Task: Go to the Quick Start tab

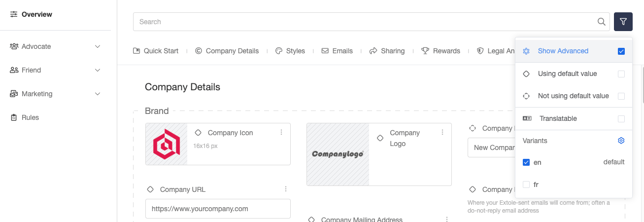Action: coord(156,51)
